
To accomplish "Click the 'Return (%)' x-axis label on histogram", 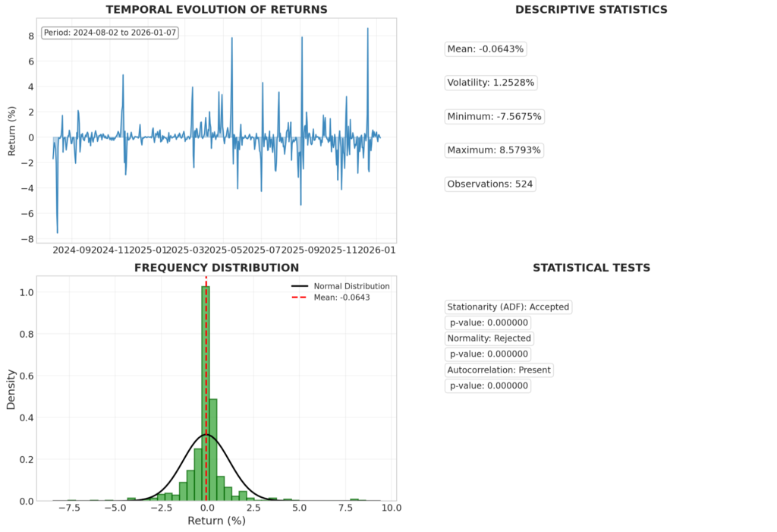I will pyautogui.click(x=216, y=521).
